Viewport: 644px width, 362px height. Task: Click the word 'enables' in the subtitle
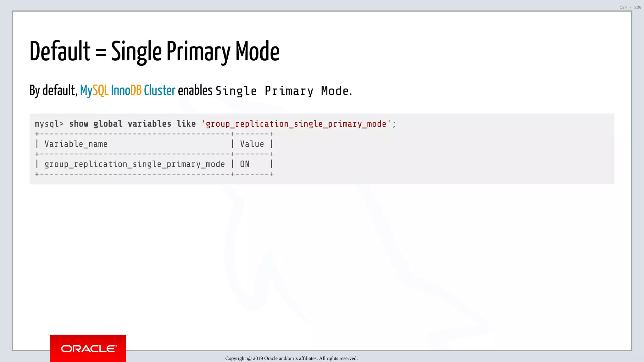(x=195, y=90)
